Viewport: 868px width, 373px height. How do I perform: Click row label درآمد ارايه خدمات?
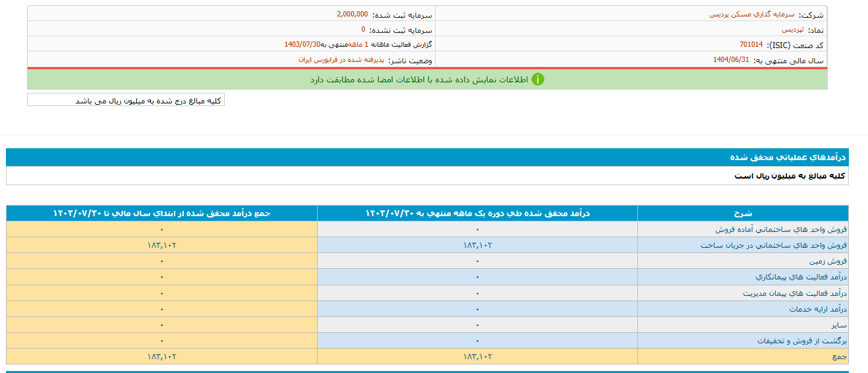[818, 309]
